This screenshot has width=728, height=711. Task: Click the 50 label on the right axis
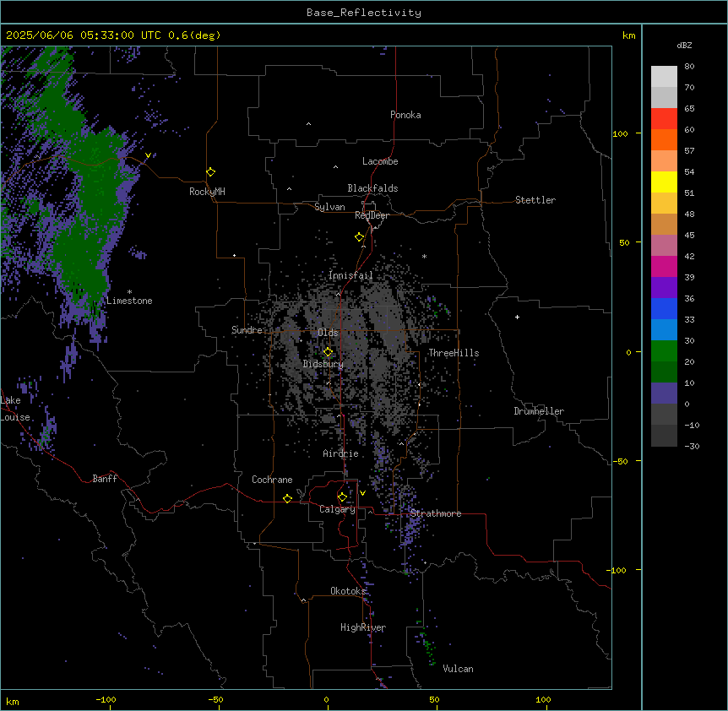pos(624,242)
